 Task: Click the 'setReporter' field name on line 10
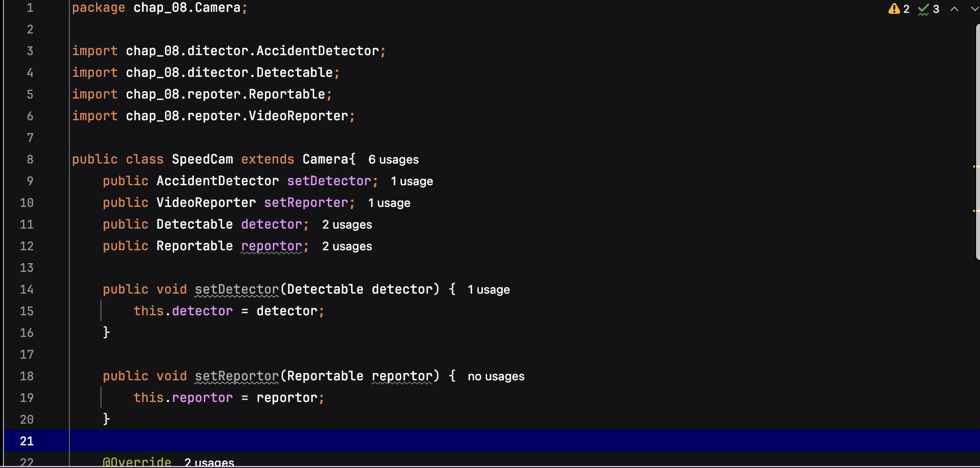(306, 202)
